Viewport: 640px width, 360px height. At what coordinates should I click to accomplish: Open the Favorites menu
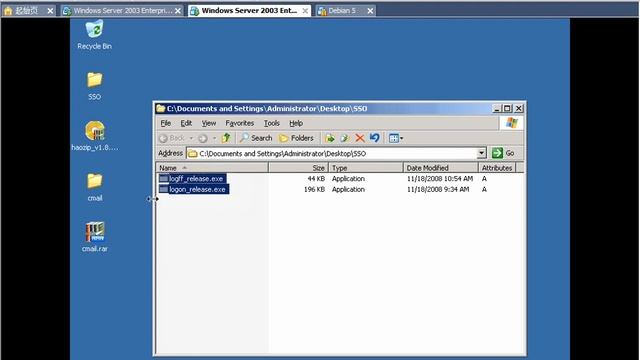click(240, 123)
